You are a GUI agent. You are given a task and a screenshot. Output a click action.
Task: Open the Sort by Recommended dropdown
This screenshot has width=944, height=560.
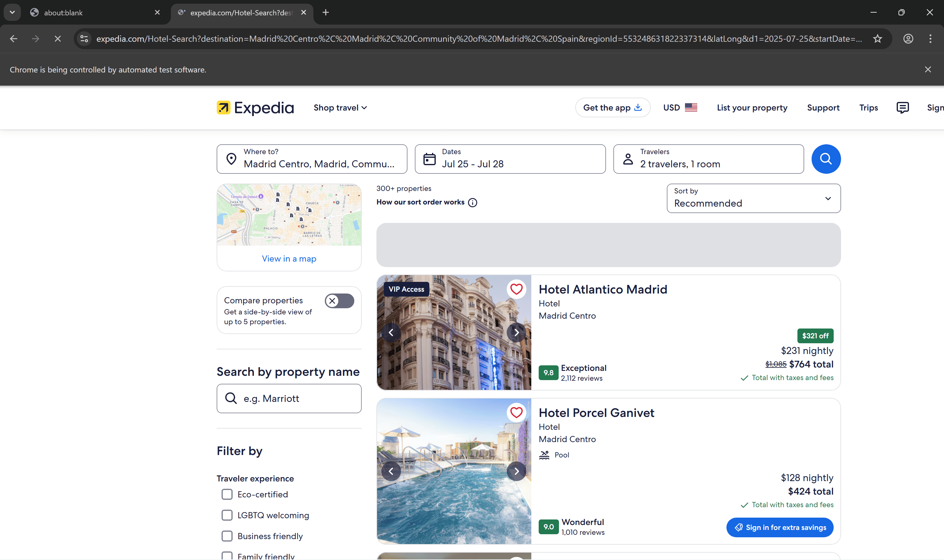(753, 199)
